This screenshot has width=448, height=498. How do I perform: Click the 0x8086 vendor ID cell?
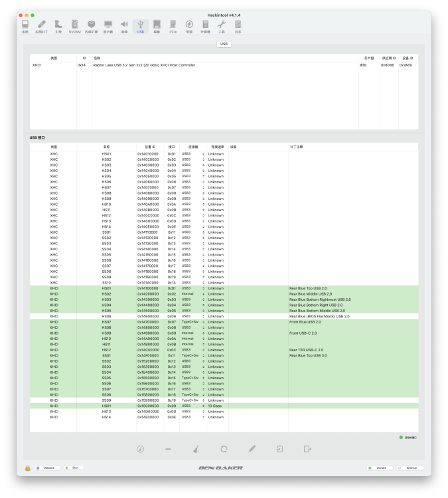coord(388,65)
